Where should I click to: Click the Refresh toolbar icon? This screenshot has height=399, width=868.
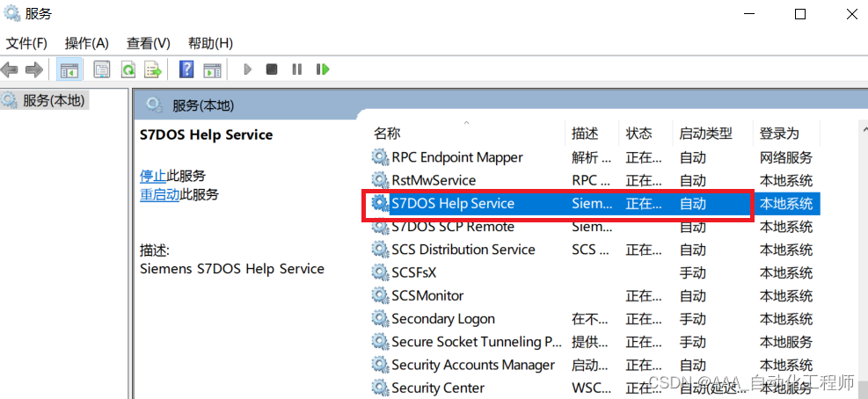(128, 69)
